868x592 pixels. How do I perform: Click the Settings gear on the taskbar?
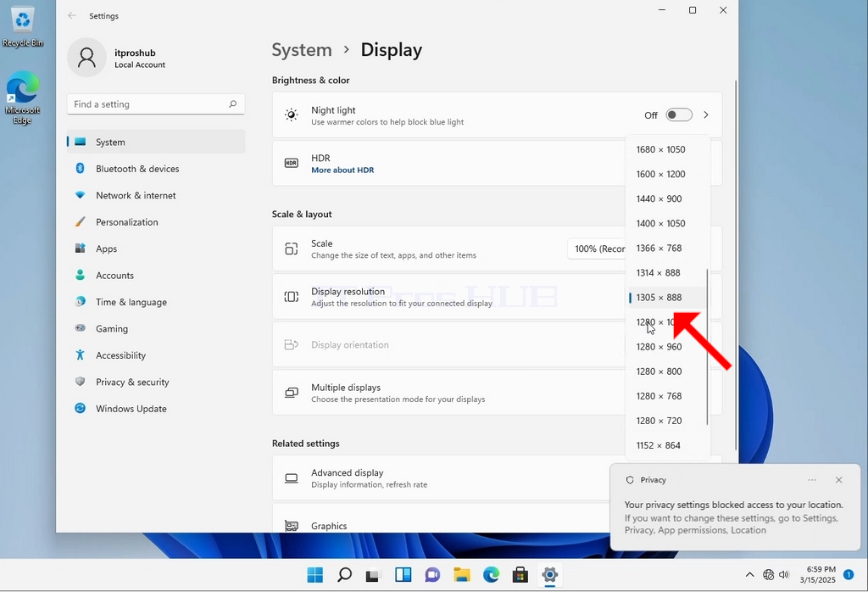click(549, 575)
